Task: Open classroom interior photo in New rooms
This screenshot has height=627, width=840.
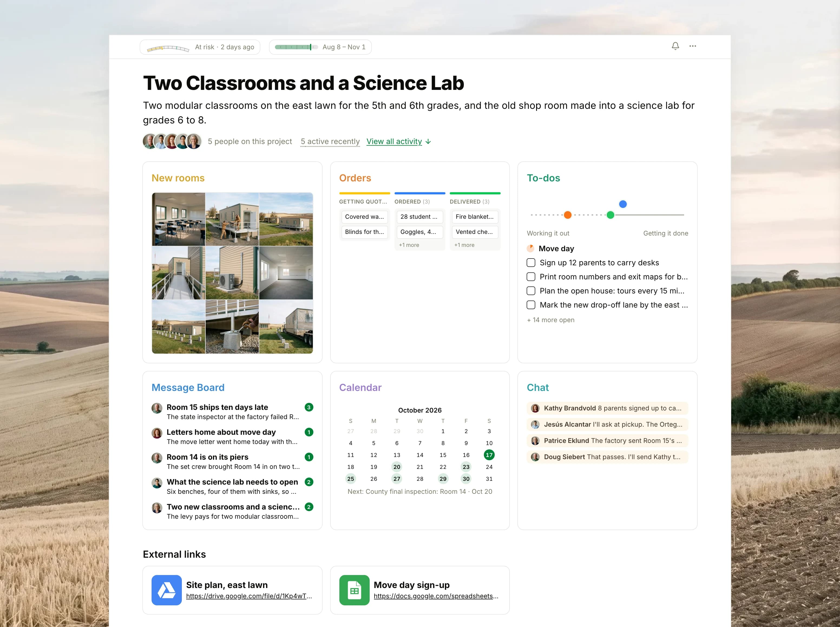Action: pyautogui.click(x=178, y=219)
